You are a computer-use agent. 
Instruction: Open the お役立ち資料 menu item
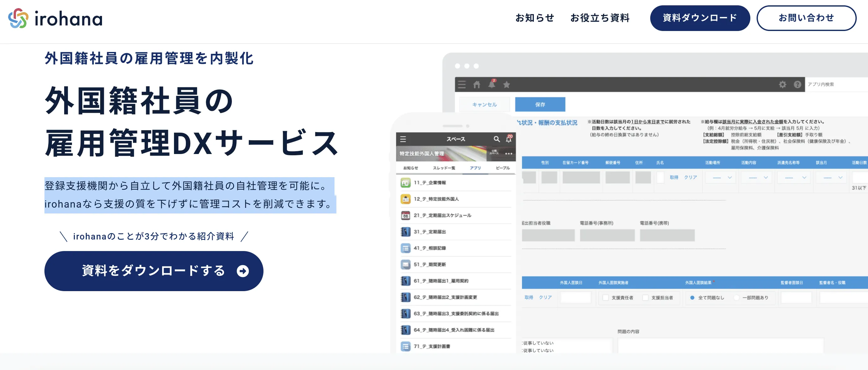(600, 18)
